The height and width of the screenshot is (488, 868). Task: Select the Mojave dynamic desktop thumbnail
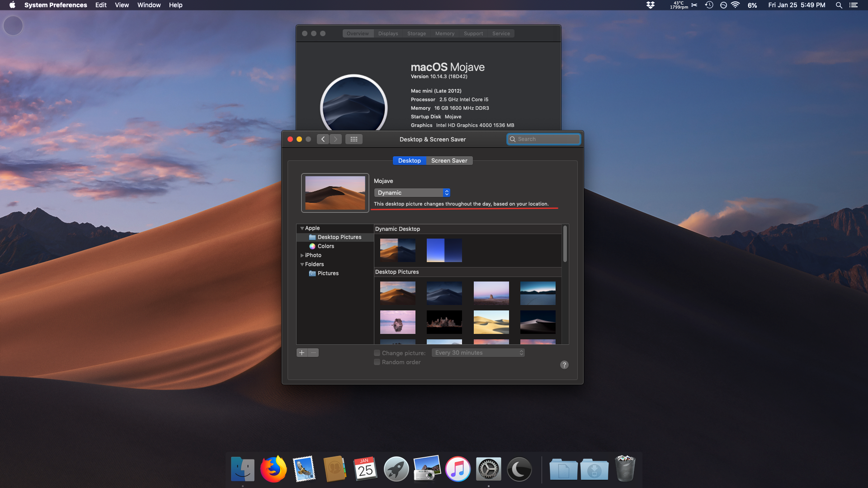(x=398, y=250)
